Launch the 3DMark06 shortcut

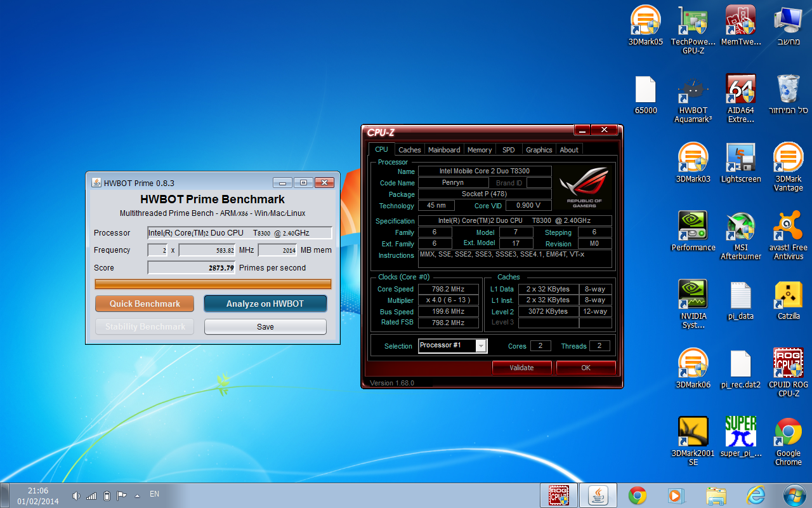pos(693,368)
